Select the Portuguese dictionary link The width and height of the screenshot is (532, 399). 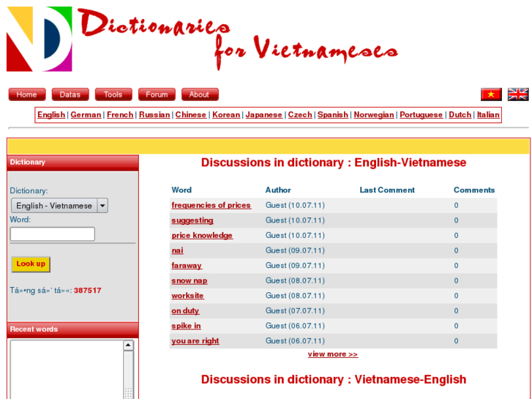pyautogui.click(x=422, y=115)
